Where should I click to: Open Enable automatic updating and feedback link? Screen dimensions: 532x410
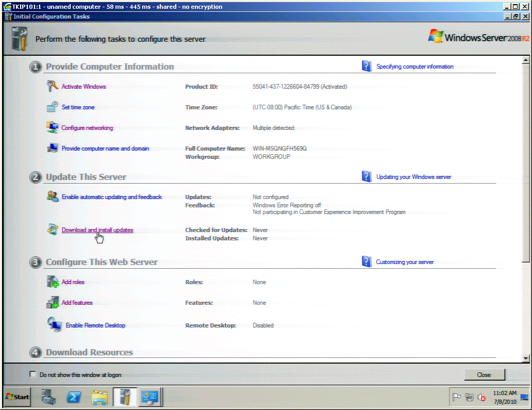coord(112,197)
